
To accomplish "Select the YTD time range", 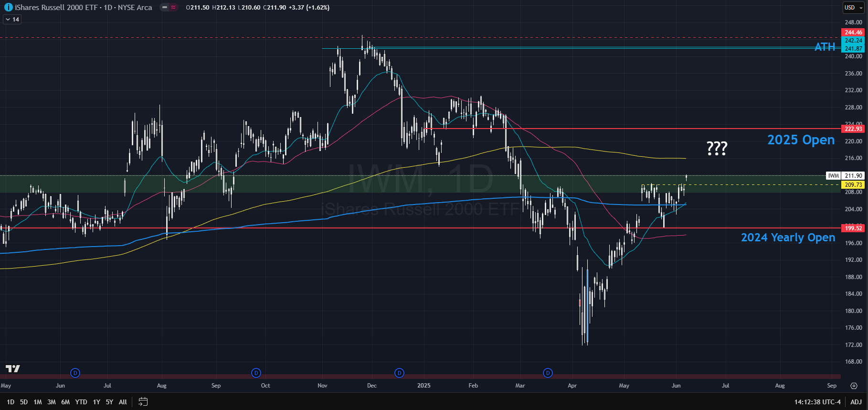I will [81, 402].
